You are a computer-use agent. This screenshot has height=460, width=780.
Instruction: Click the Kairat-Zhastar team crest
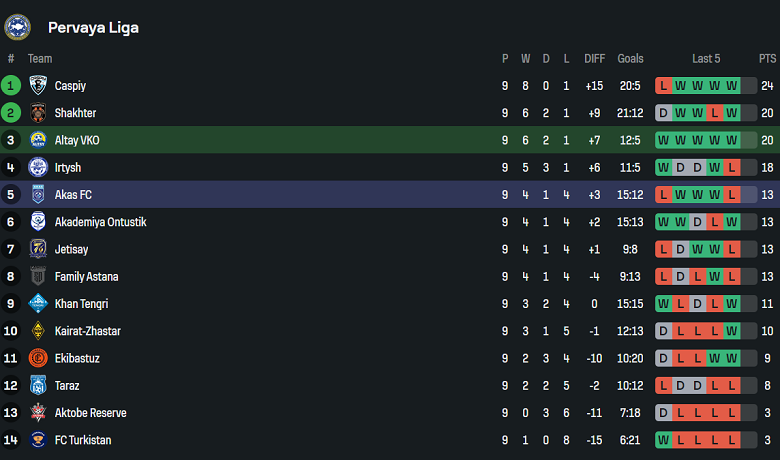point(38,331)
